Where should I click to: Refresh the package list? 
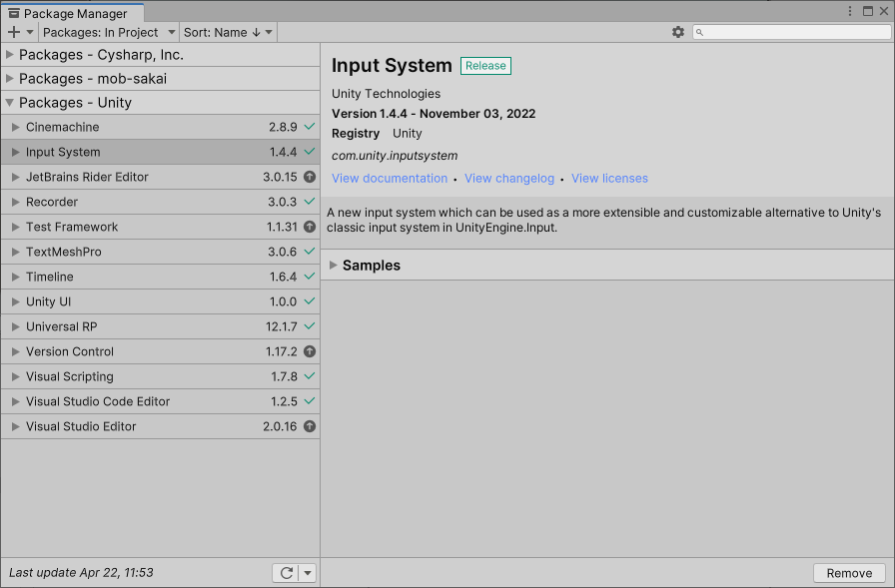[286, 573]
